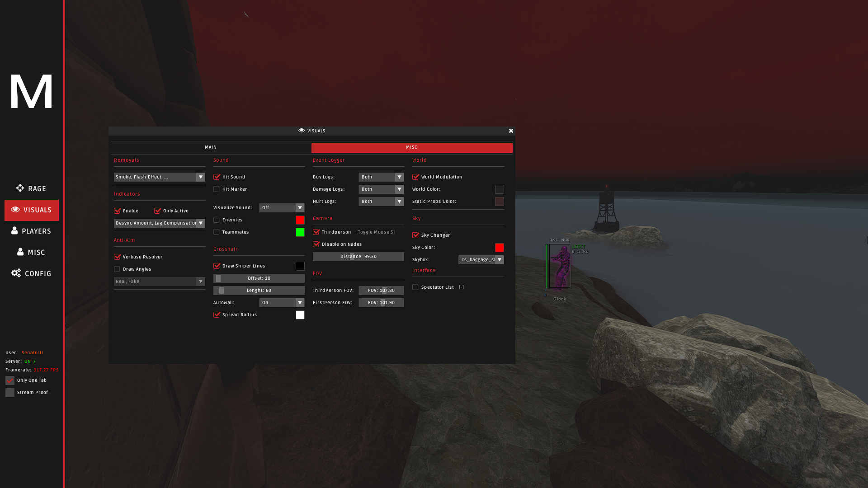Click the Spectator List keybind bracket
Image resolution: width=868 pixels, height=488 pixels.
coord(461,287)
